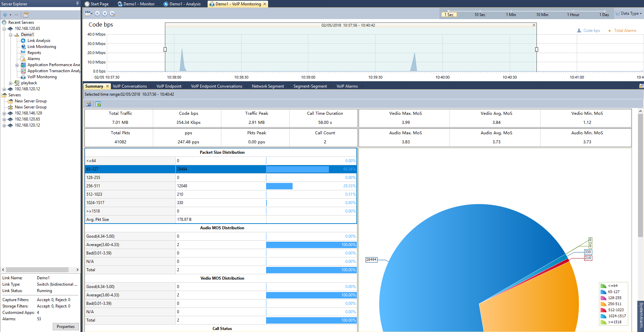Click the left handle of the time selection

(165, 49)
